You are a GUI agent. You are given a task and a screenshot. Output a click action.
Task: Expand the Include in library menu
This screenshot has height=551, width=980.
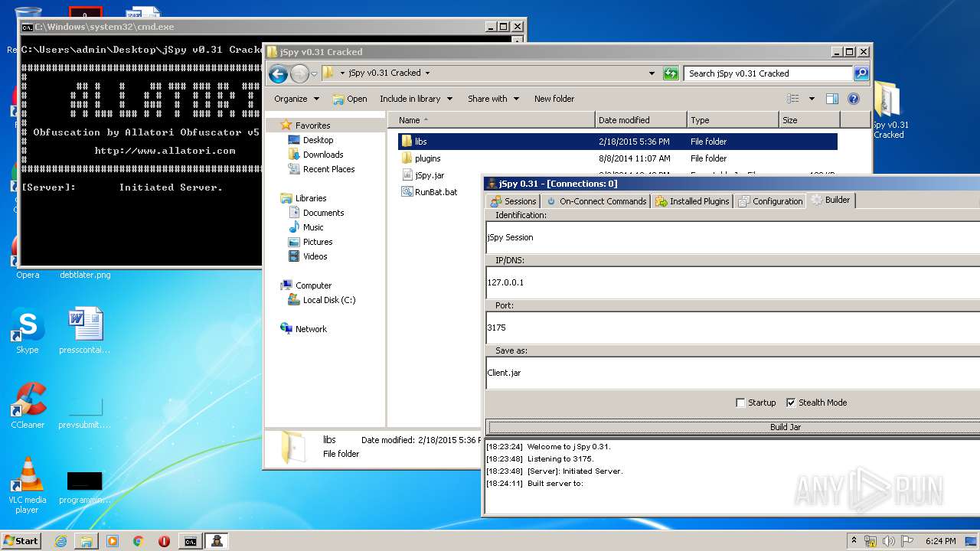point(416,99)
